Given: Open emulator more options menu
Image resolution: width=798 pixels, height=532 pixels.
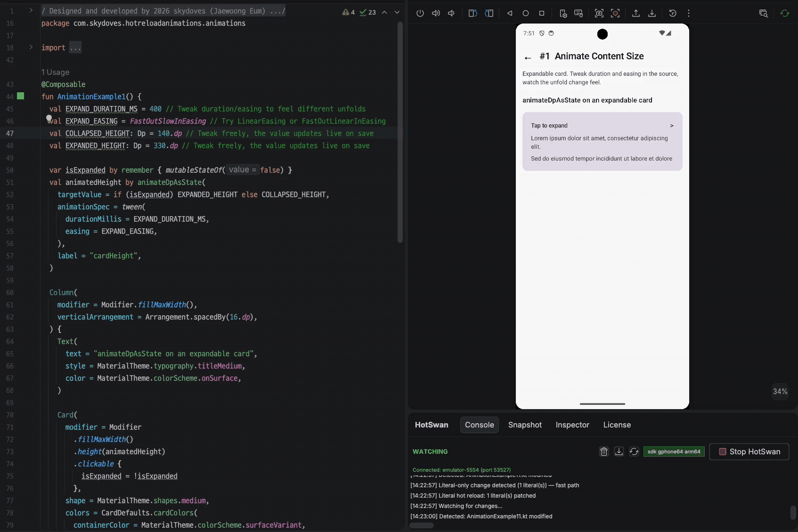Looking at the screenshot, I should [x=689, y=13].
